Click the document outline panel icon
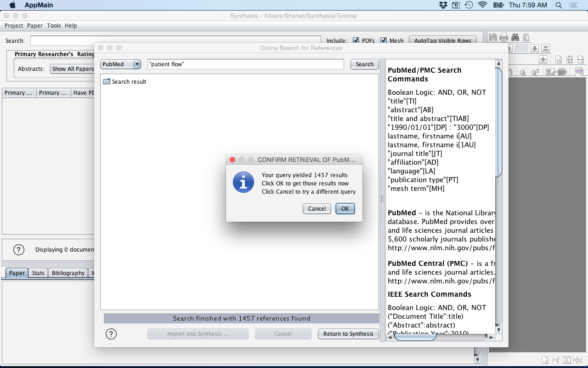The image size is (588, 368). pyautogui.click(x=526, y=37)
